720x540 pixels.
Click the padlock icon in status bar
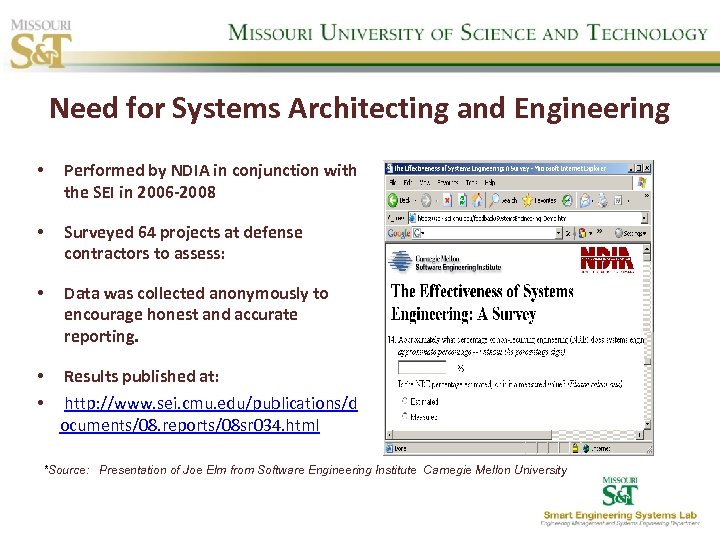[575, 448]
